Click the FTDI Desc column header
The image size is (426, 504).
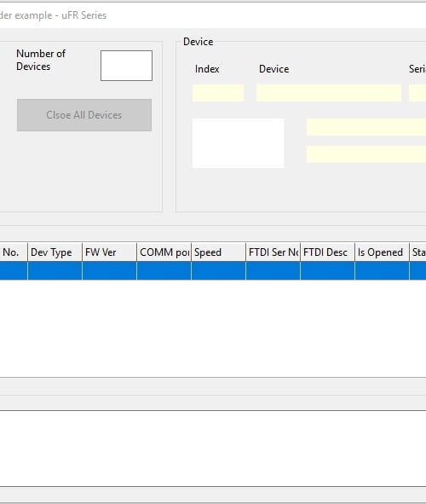click(x=328, y=252)
